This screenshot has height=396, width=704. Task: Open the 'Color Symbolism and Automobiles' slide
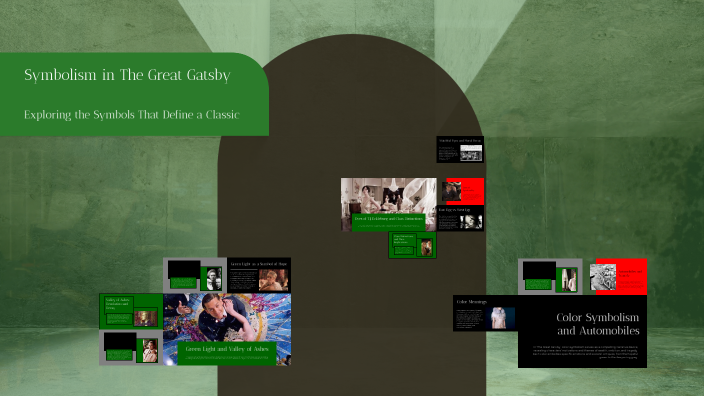(582, 331)
